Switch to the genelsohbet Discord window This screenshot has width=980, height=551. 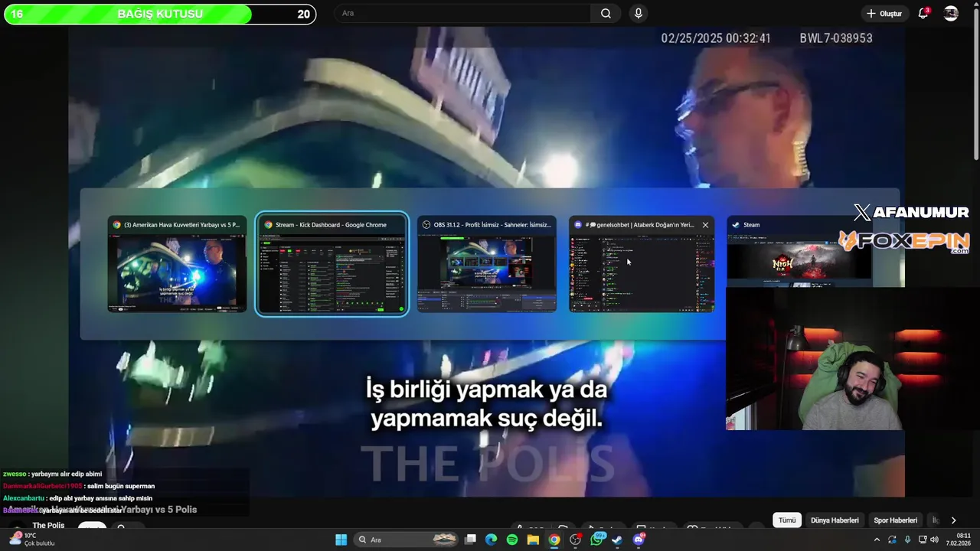(x=642, y=264)
